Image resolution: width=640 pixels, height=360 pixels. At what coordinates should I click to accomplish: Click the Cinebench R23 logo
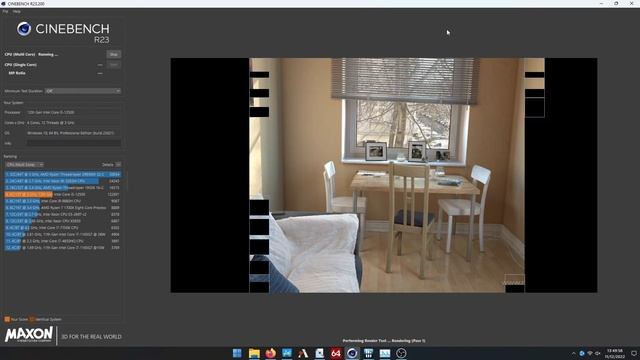tap(63, 32)
